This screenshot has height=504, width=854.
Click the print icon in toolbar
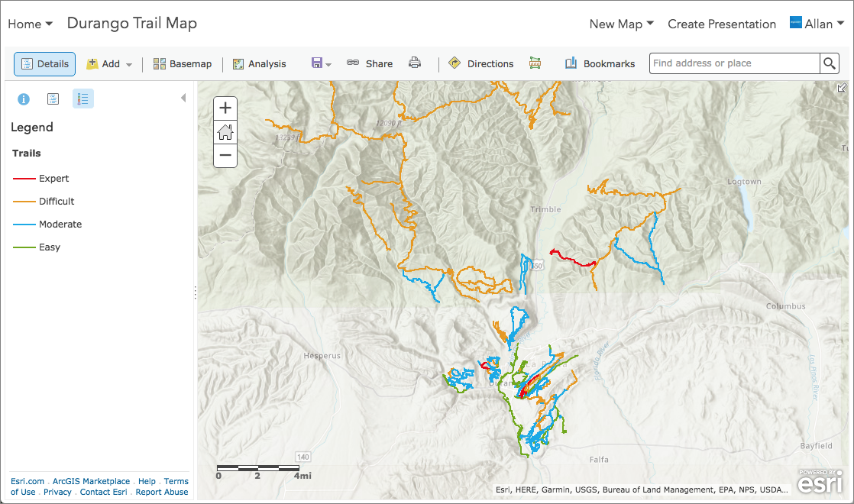pos(415,63)
